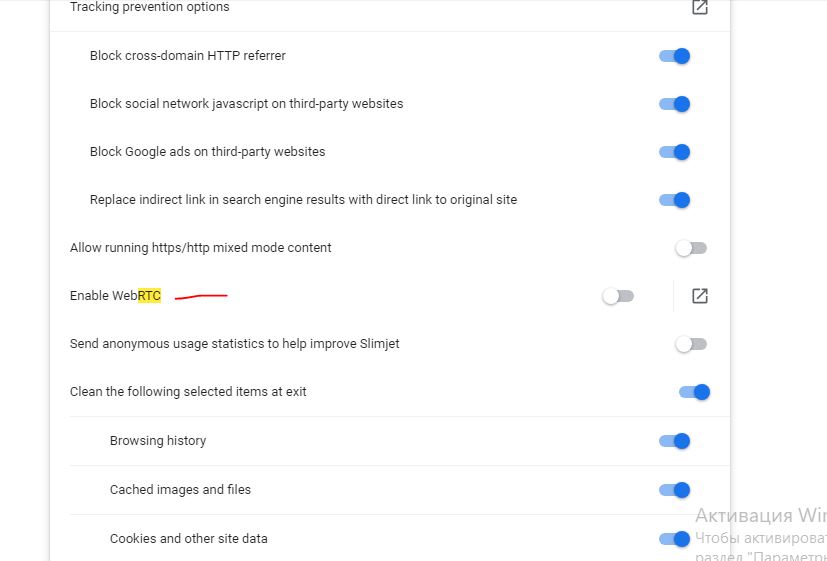Enable Send anonymous usage statistics switch
Screen dimensions: 827x561
[690, 344]
